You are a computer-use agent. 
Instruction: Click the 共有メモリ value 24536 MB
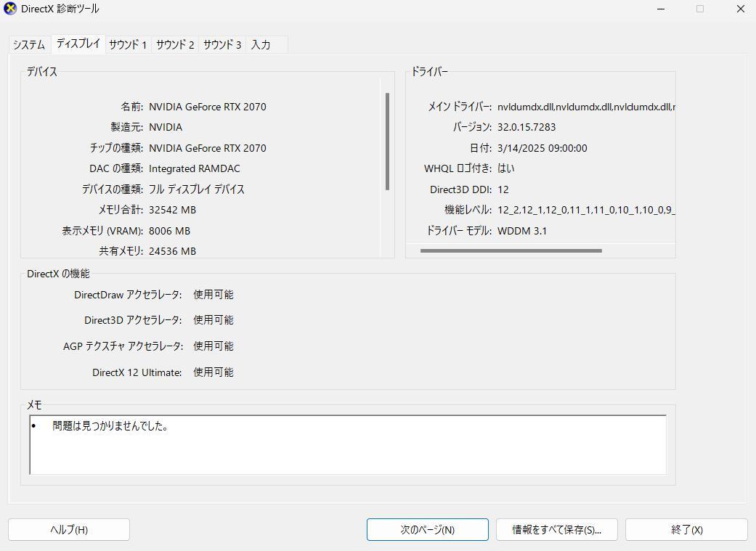(172, 251)
